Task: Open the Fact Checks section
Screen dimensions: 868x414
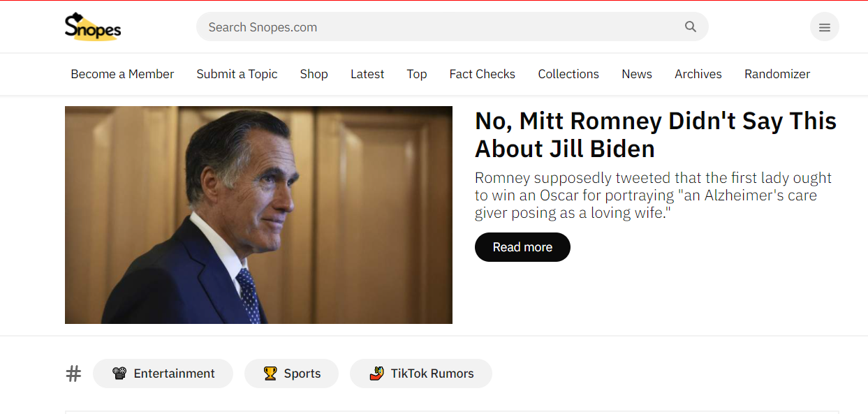Action: 482,74
